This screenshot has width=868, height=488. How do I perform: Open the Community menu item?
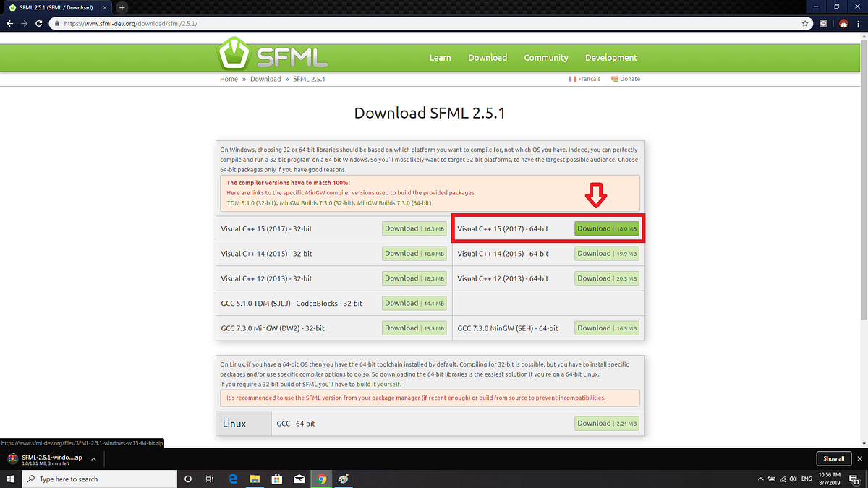[546, 58]
